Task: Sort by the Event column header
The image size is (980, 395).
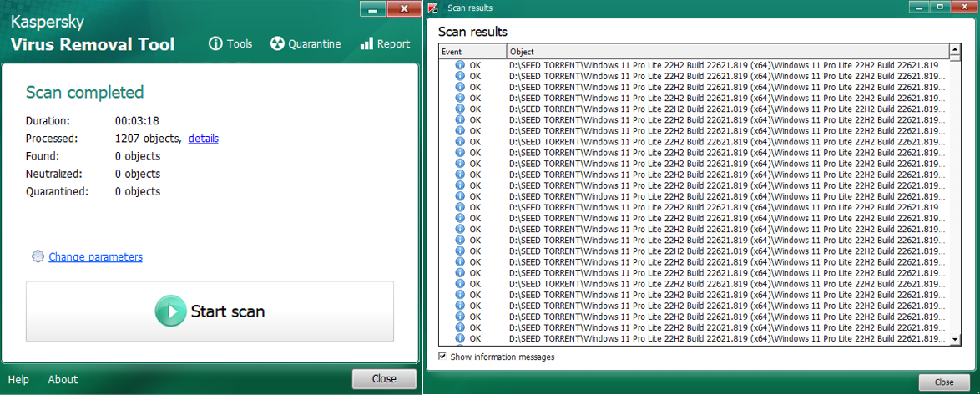Action: pos(472,51)
